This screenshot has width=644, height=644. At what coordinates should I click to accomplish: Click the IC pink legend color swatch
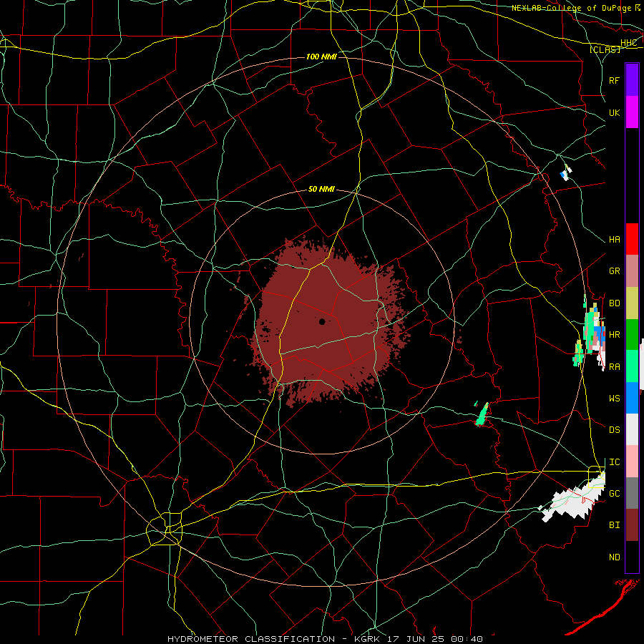(x=632, y=462)
